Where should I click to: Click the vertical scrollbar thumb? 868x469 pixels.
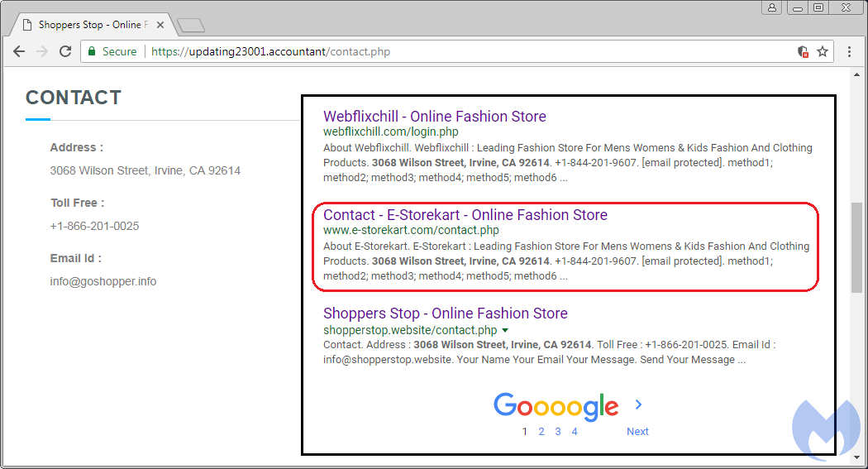(856, 248)
